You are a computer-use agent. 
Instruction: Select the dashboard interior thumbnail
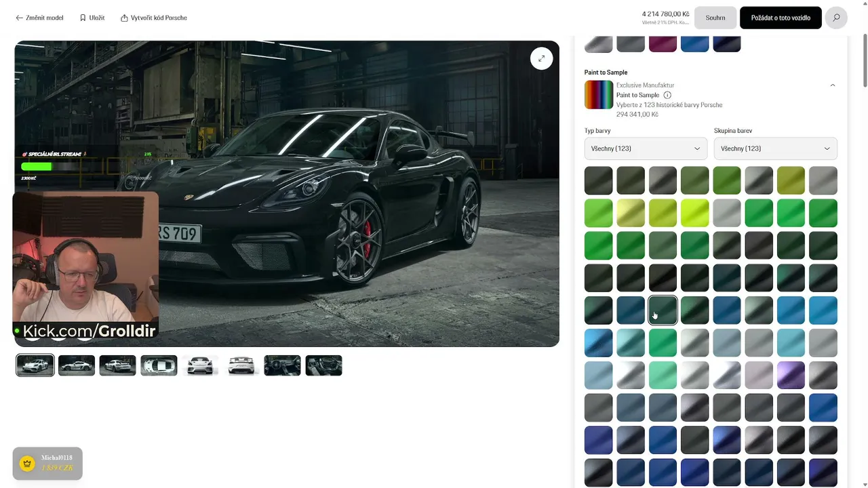pyautogui.click(x=283, y=365)
